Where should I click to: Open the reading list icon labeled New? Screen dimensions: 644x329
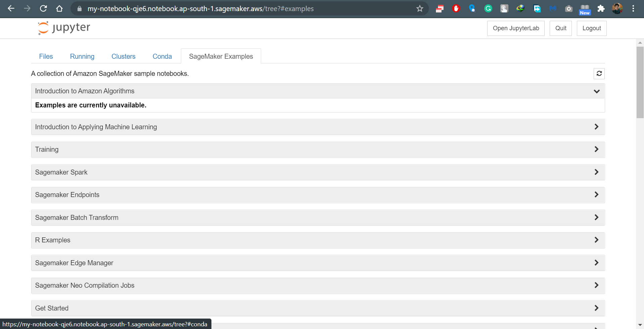585,10
